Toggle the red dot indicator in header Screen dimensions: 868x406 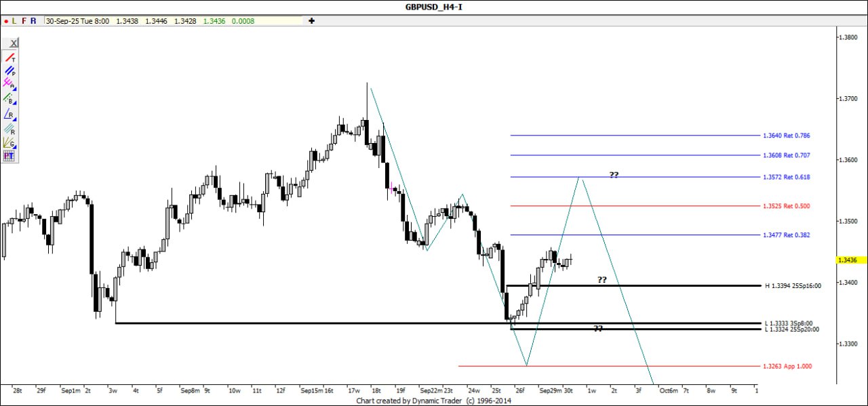tap(6, 21)
